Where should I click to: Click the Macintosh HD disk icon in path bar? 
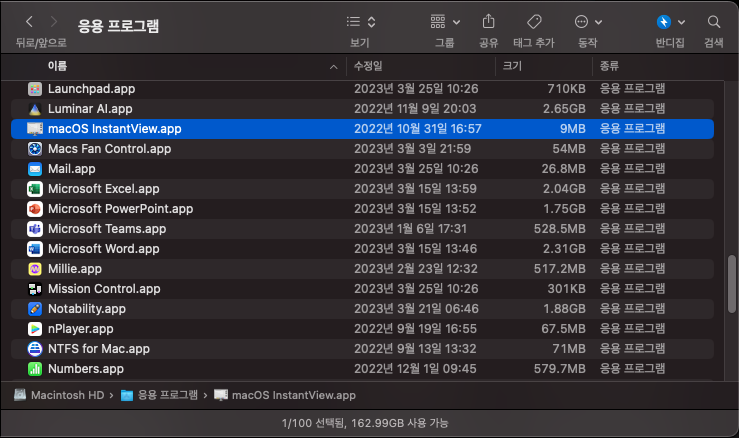[20, 395]
